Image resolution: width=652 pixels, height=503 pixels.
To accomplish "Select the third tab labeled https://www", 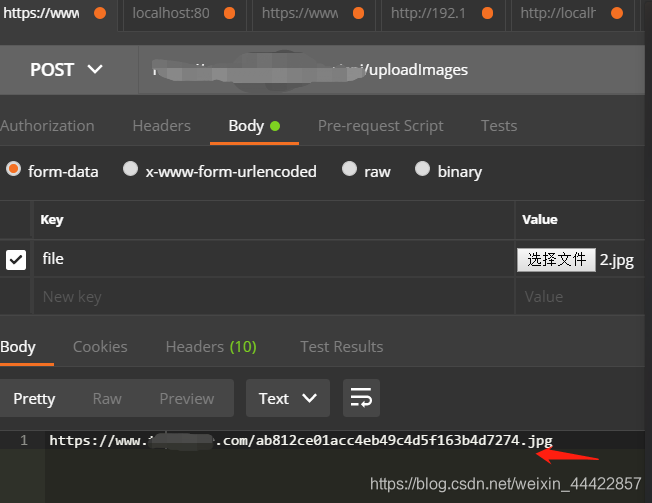I will (313, 13).
